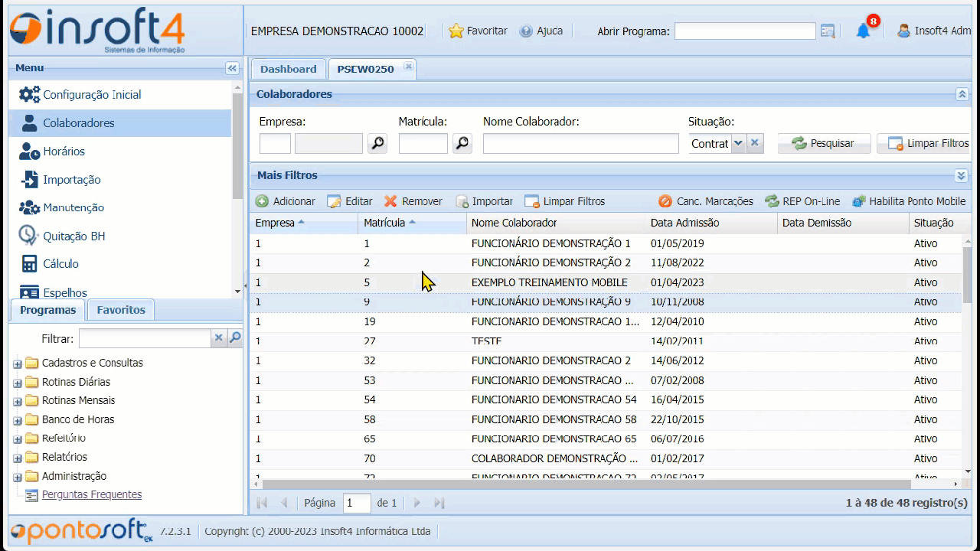Expand the Mais Filtros section

click(962, 175)
